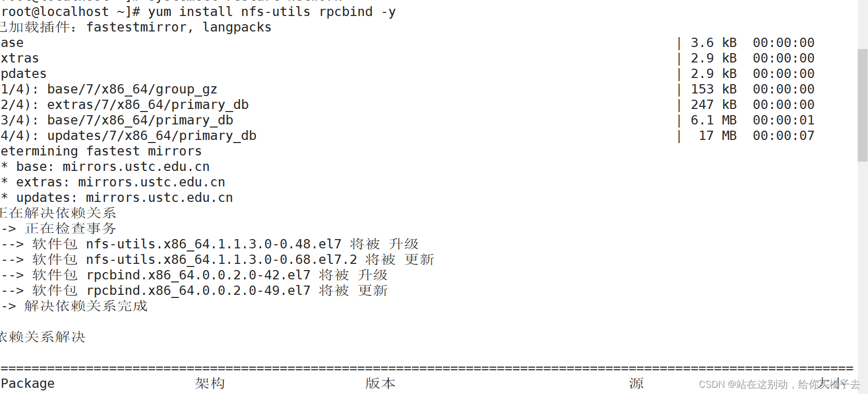
Task: Click the 00:00:07 elapsed time value
Action: 783,136
